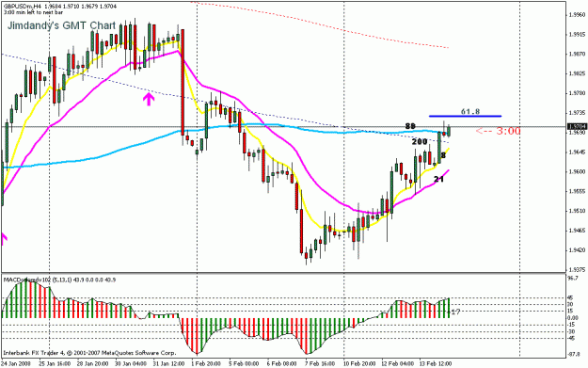Click the "24 Jan 2008" date label

[x=15, y=363]
